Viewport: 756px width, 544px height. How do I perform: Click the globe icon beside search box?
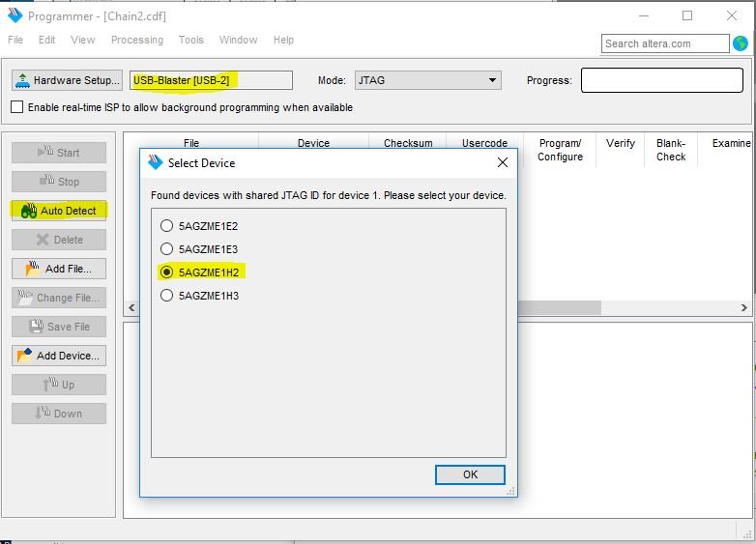point(741,43)
